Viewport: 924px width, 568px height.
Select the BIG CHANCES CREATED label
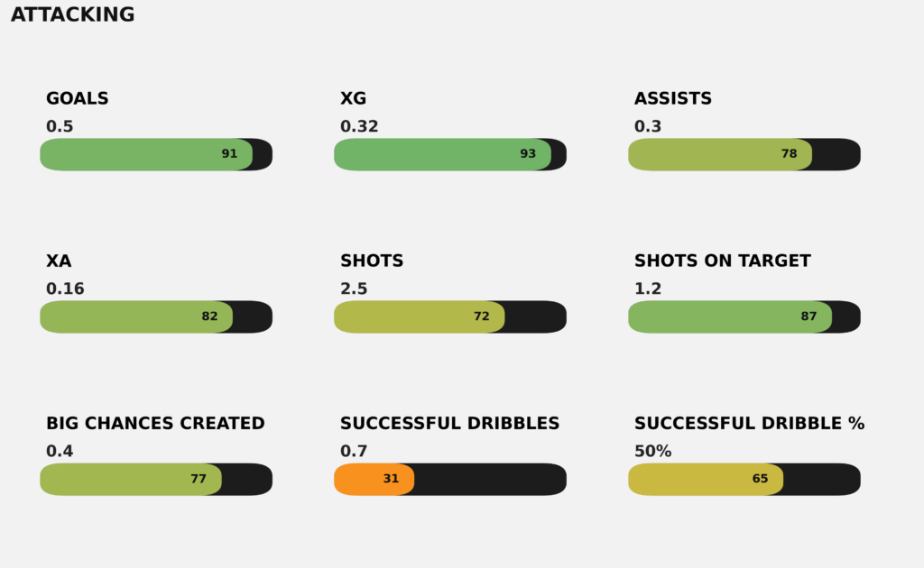pyautogui.click(x=155, y=424)
